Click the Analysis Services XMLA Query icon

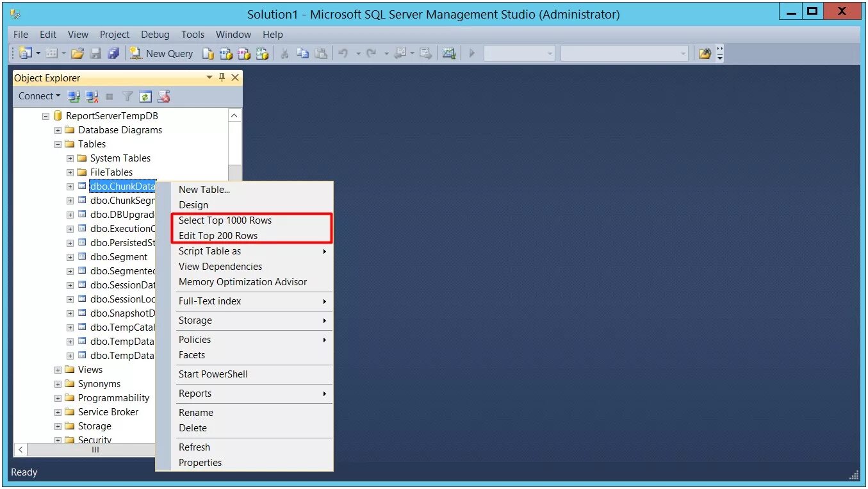click(x=262, y=54)
